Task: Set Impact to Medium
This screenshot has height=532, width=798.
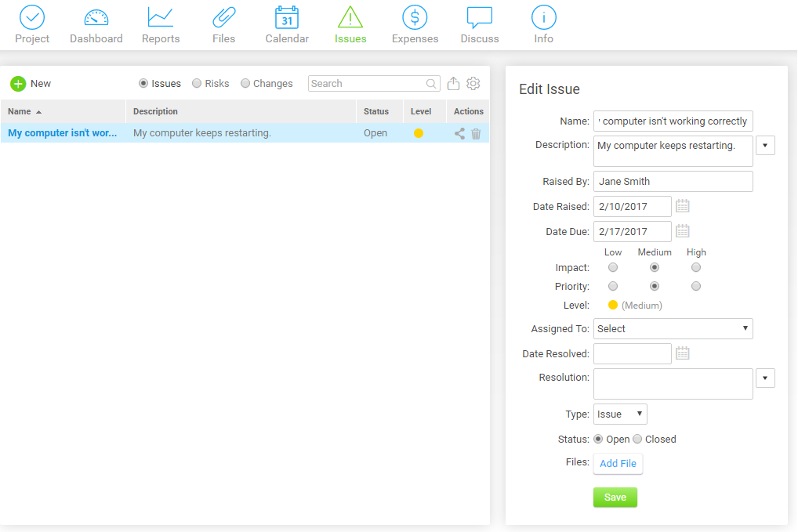Action: pos(655,267)
